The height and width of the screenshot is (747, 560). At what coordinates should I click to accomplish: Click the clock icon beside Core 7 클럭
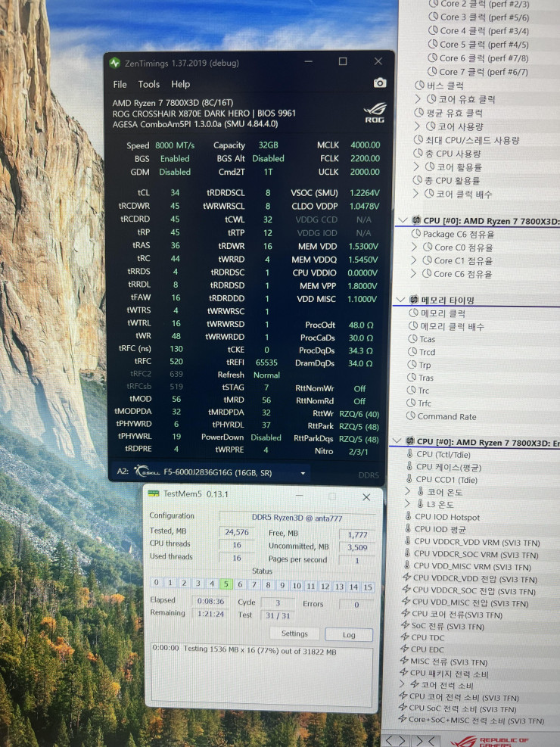(x=432, y=71)
